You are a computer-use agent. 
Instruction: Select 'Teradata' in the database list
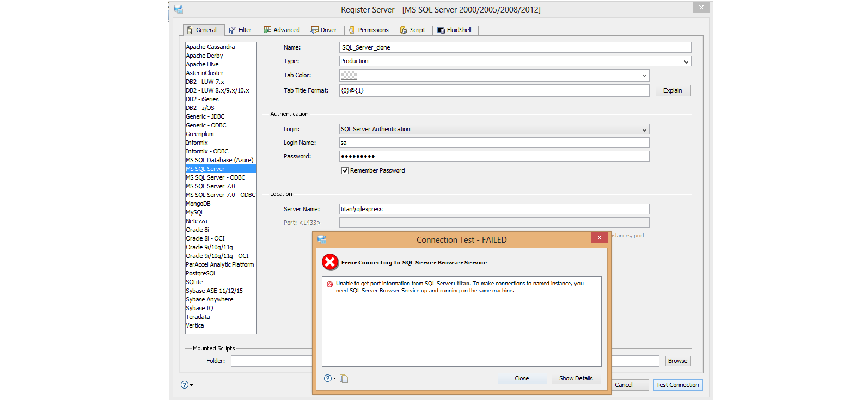coord(221,317)
